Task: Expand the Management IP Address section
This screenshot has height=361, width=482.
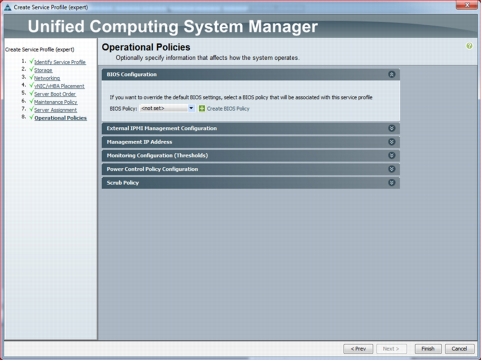Action: coord(392,142)
